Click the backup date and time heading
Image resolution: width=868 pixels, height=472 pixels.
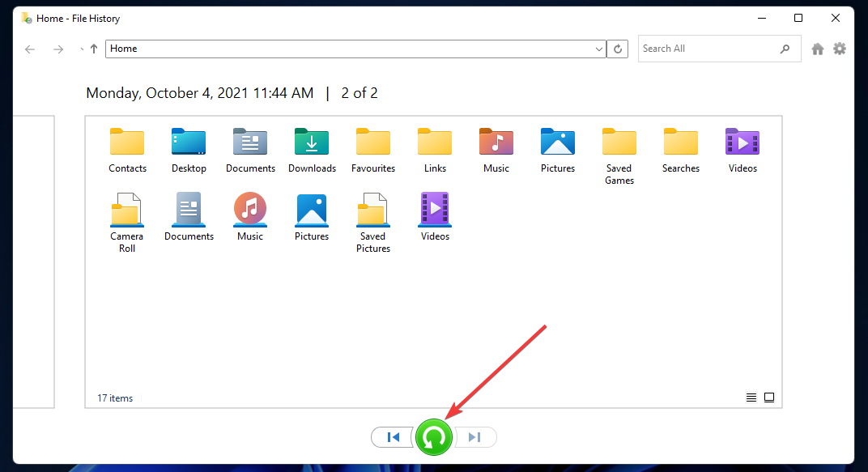[200, 93]
